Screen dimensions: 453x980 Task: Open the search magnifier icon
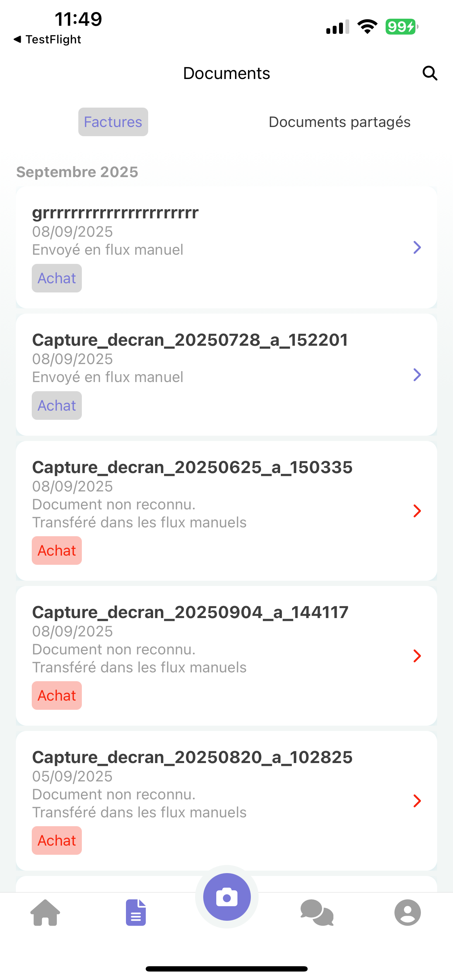point(430,73)
